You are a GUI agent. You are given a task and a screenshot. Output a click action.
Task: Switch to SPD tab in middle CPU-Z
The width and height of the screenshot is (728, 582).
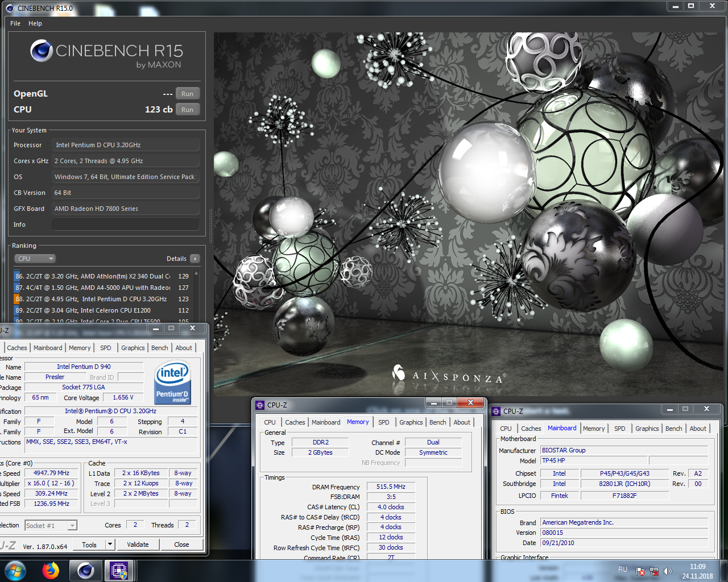click(x=384, y=422)
